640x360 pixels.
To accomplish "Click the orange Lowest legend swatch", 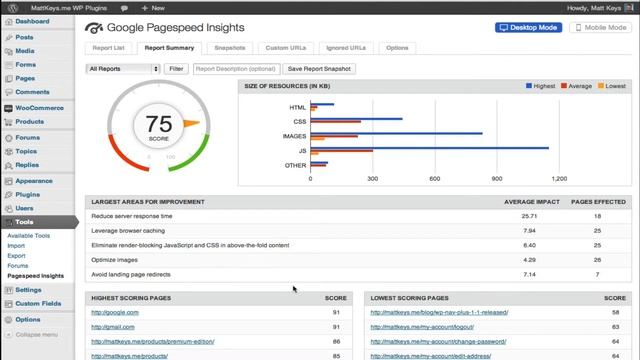I will coord(601,86).
